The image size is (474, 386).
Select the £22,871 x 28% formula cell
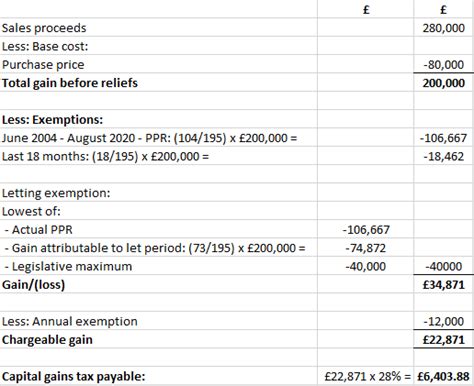pyautogui.click(x=366, y=376)
